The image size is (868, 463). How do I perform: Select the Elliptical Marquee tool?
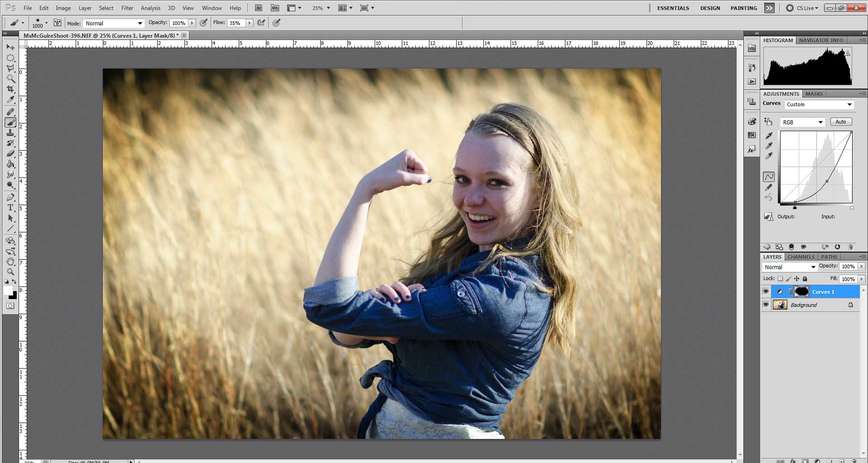click(10, 58)
